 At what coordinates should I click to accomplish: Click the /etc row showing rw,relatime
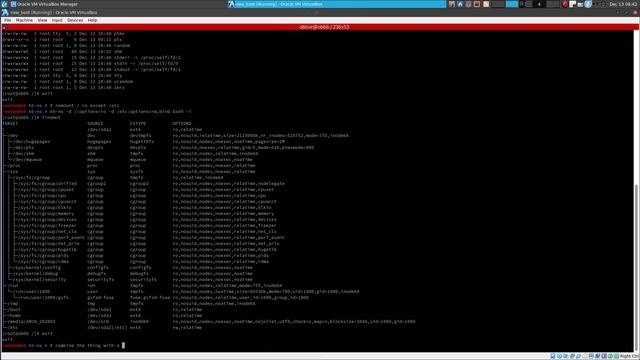102,327
